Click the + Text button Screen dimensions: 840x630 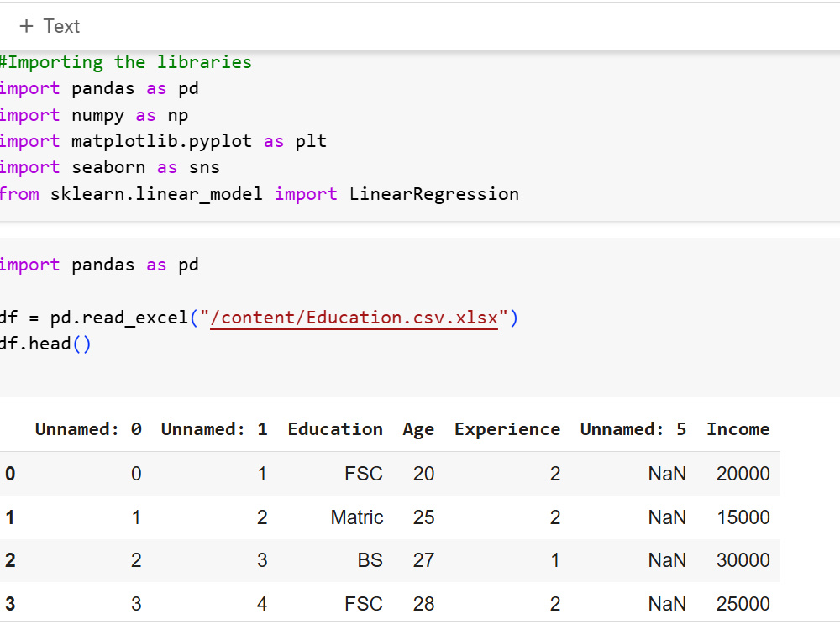[50, 26]
